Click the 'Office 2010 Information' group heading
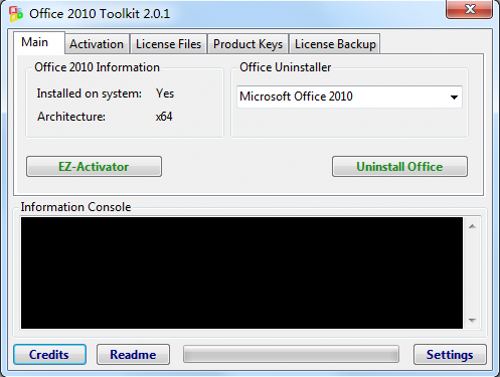 97,67
